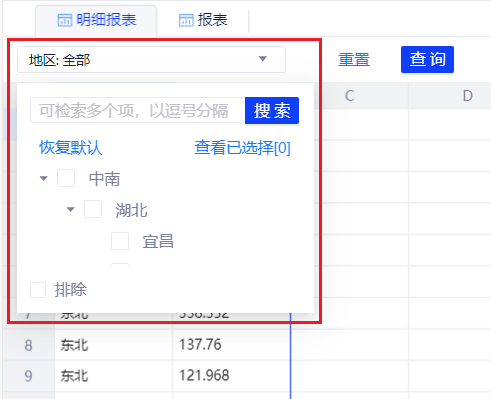Switch to the 明细报表 tab

point(96,21)
